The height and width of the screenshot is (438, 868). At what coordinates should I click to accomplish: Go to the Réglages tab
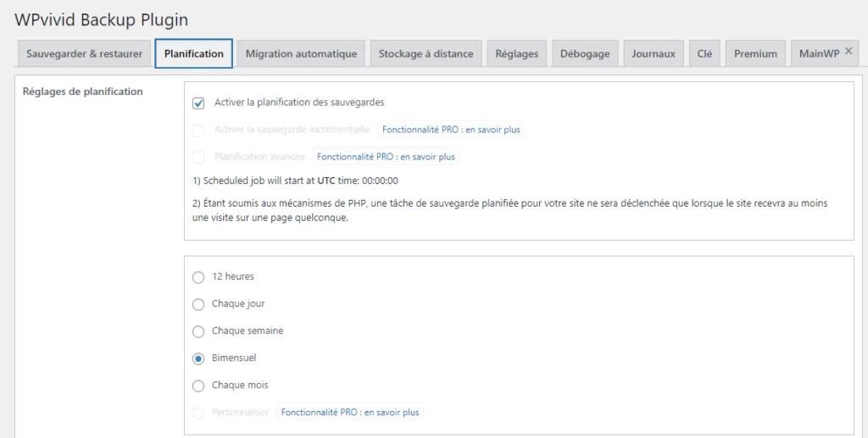516,53
